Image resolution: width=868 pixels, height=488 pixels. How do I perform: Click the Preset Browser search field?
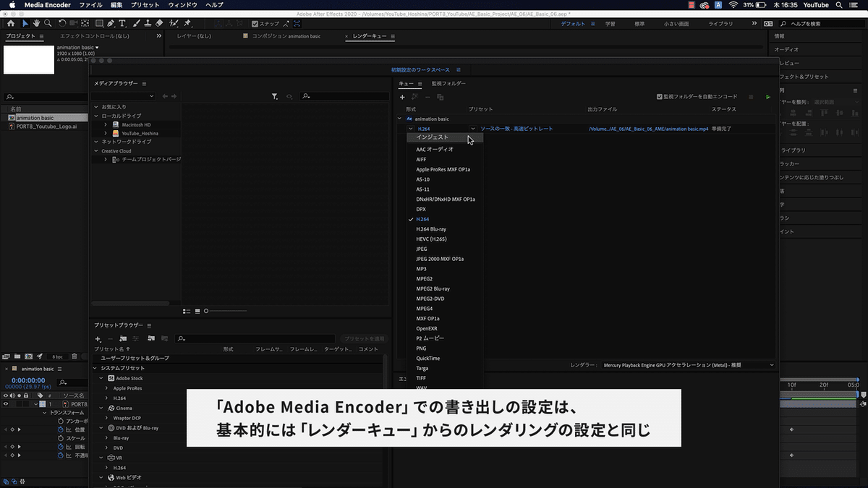(256, 338)
